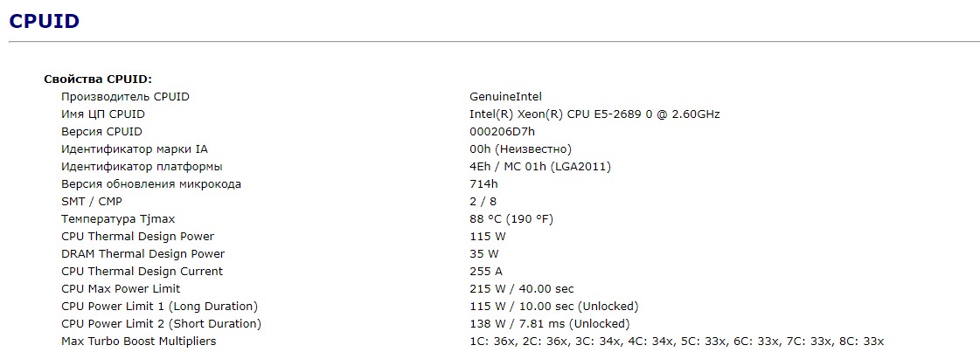The height and width of the screenshot is (359, 980).
Task: Click the '000206D7h' version value
Action: click(502, 131)
